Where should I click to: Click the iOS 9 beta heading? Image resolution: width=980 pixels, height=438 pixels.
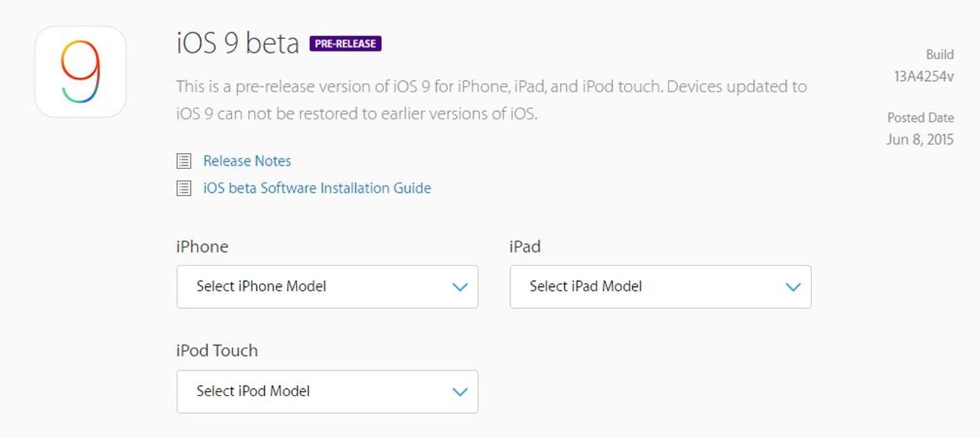(237, 44)
